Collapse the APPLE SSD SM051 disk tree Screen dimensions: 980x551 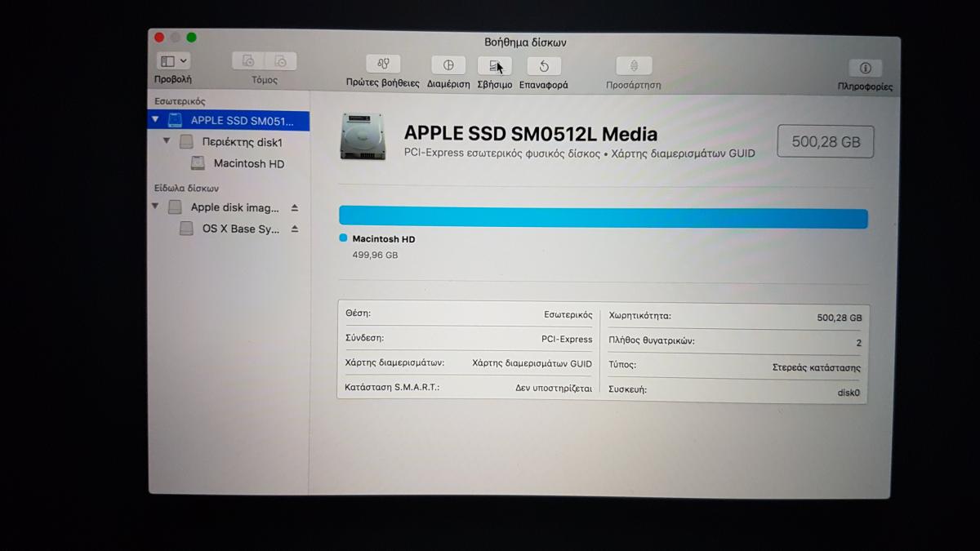155,120
